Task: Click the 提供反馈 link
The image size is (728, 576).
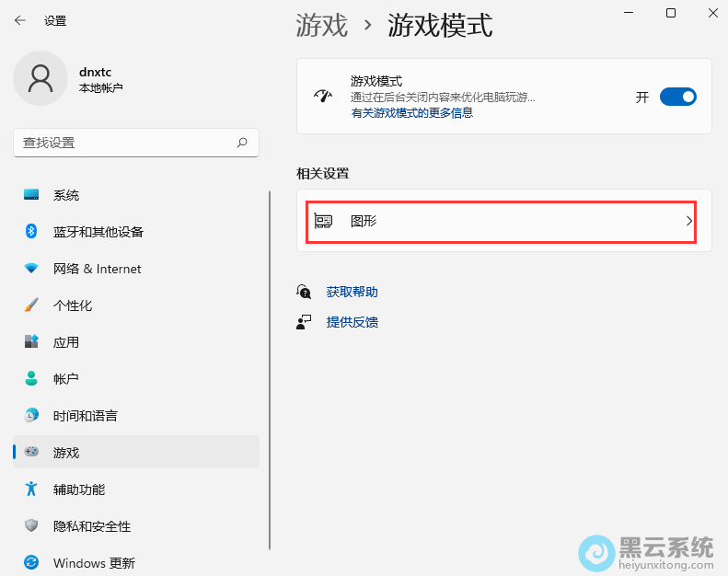Action: [352, 322]
